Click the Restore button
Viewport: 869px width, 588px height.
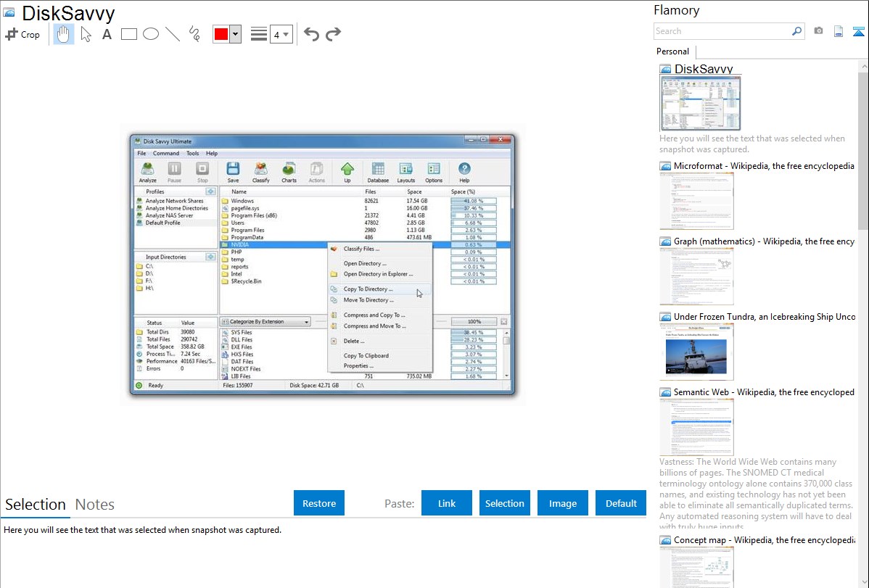(319, 503)
